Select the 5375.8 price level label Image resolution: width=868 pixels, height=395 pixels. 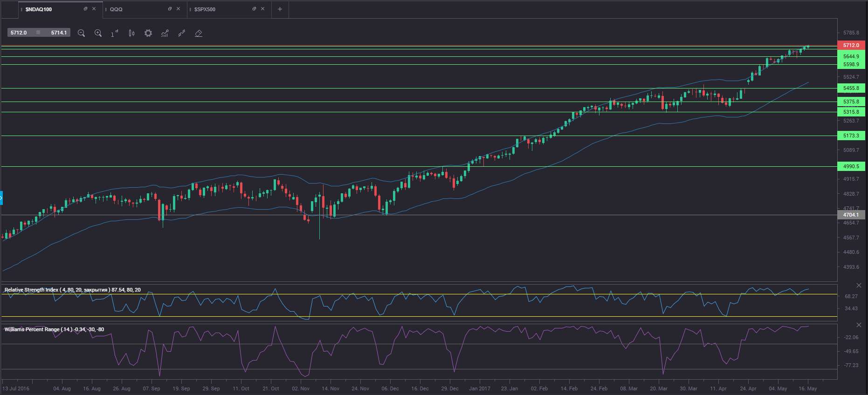coord(851,102)
